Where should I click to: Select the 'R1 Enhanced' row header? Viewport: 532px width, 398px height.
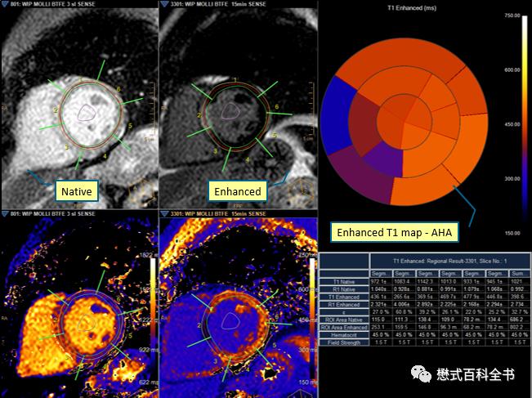(344, 304)
